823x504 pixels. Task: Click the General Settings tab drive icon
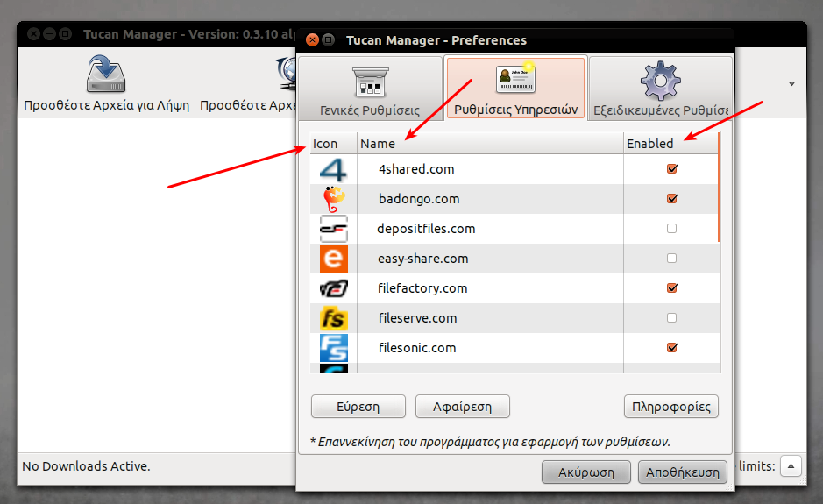[x=371, y=82]
